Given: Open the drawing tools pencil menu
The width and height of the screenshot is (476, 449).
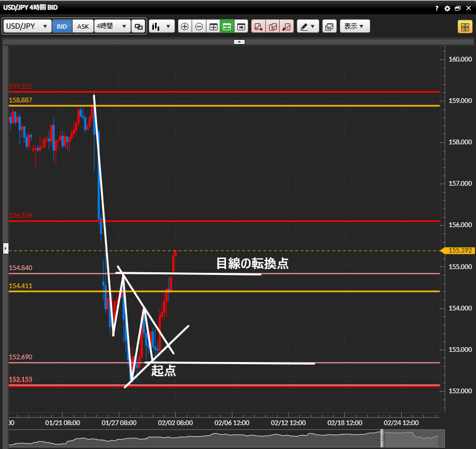Looking at the screenshot, I should point(307,26).
